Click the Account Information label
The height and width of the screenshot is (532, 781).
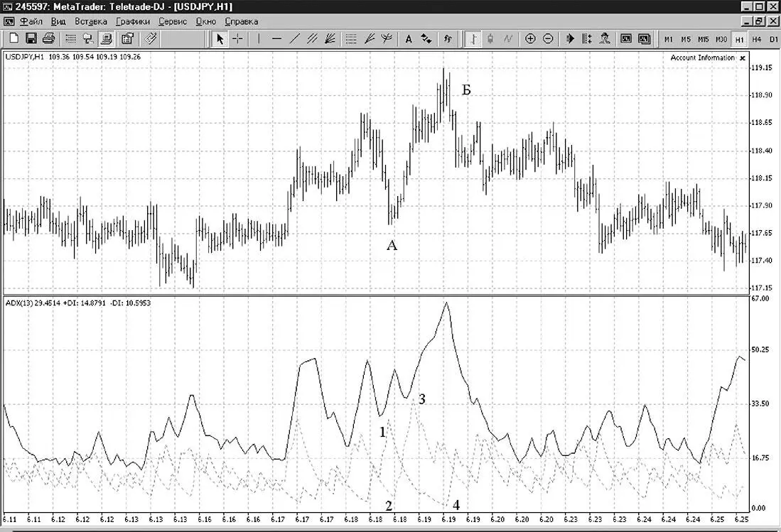click(x=702, y=58)
